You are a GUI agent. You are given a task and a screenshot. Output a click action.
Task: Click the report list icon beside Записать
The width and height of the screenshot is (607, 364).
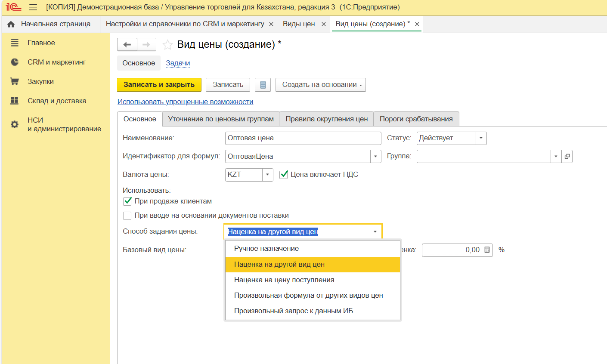coord(263,85)
